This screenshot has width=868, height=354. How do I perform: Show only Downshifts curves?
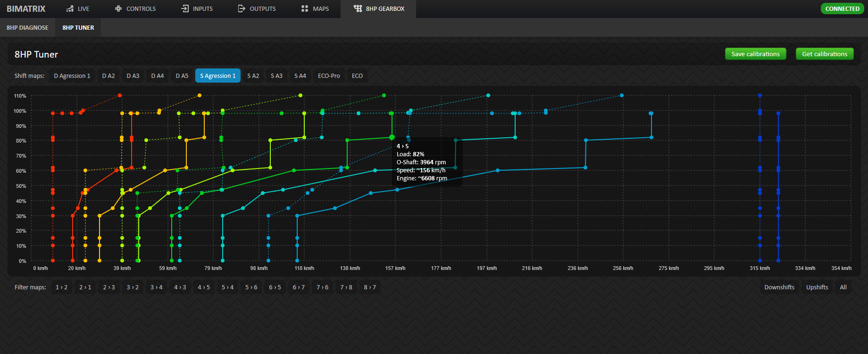[x=779, y=287]
